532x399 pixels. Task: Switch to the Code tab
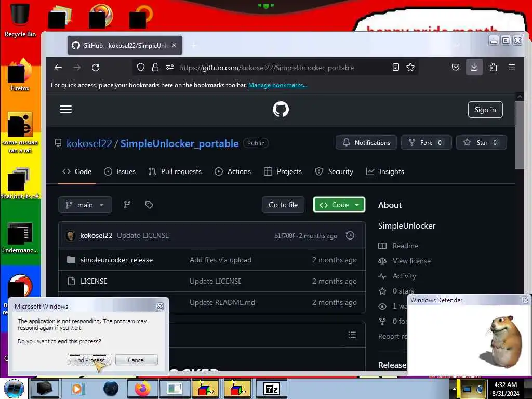(77, 171)
